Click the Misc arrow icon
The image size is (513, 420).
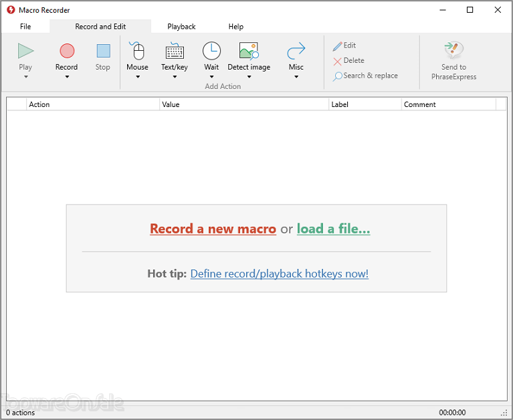coord(296,51)
